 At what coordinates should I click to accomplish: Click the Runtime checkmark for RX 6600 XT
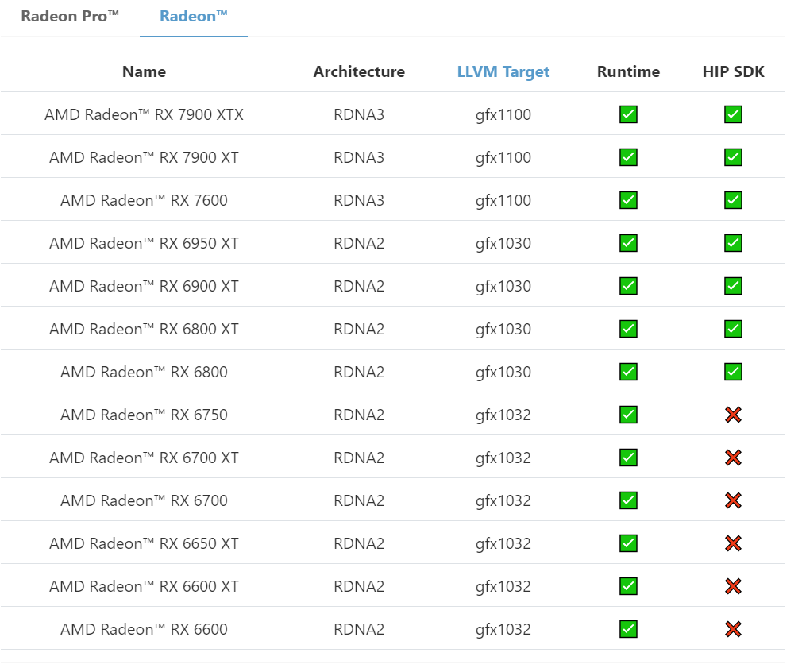[x=629, y=586]
